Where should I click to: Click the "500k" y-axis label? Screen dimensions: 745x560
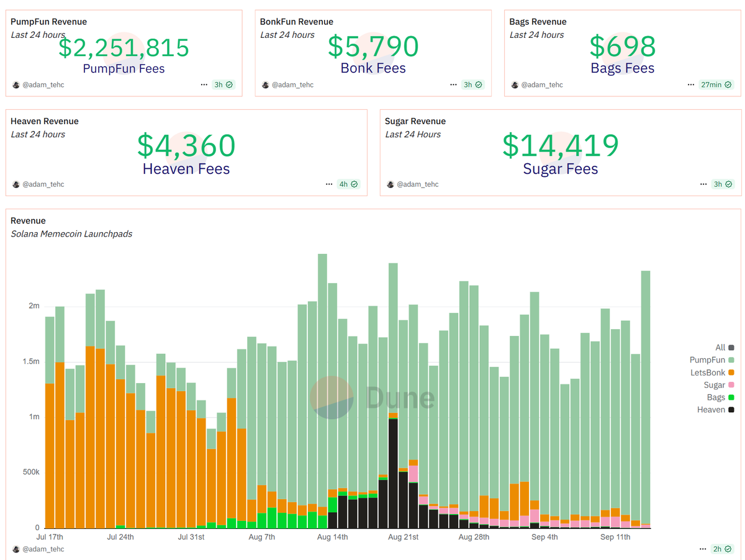[x=30, y=472]
